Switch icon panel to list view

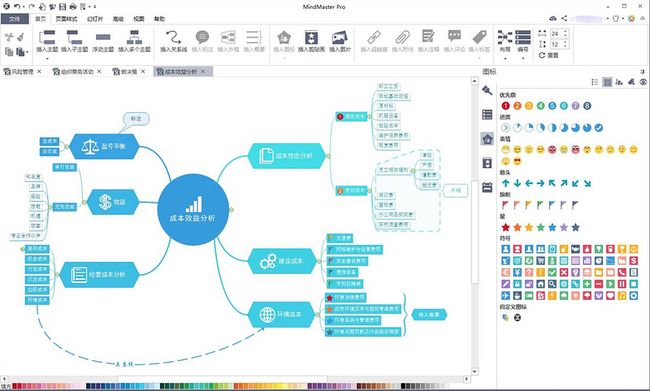pyautogui.click(x=595, y=82)
